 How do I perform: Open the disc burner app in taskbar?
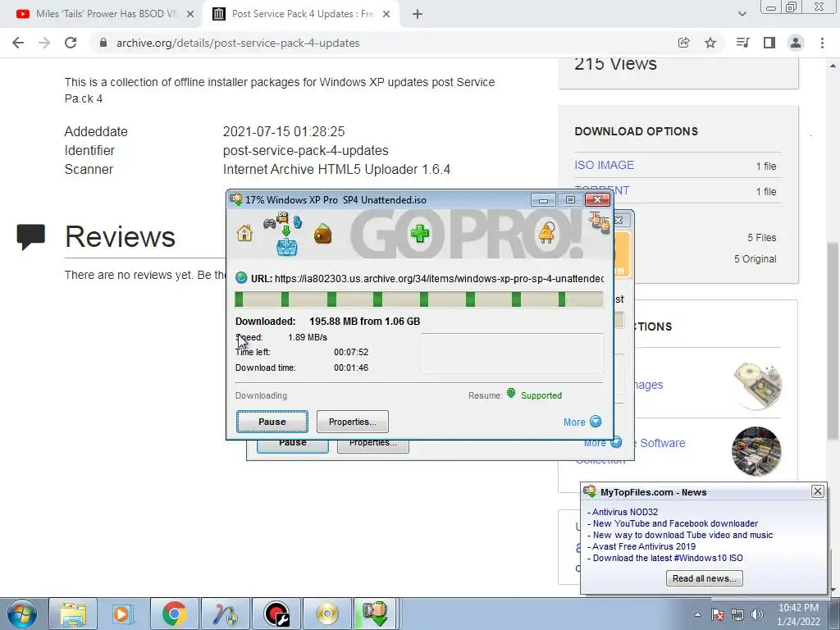pyautogui.click(x=326, y=614)
